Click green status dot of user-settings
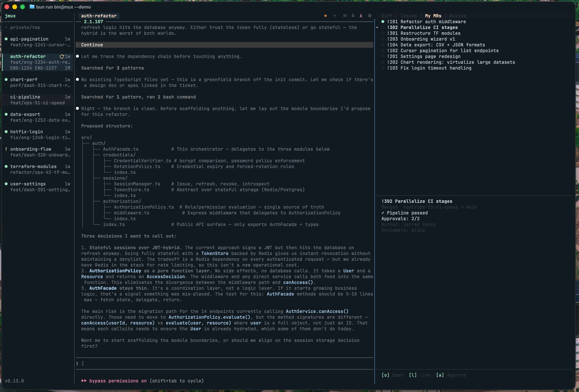This screenshot has width=579, height=392. (x=6, y=184)
